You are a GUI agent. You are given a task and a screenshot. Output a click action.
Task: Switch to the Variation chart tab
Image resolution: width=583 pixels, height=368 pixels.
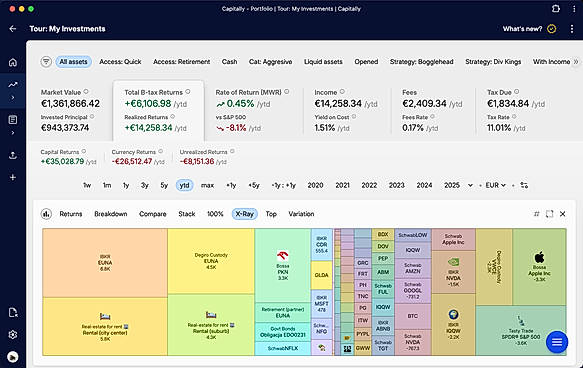(x=301, y=214)
